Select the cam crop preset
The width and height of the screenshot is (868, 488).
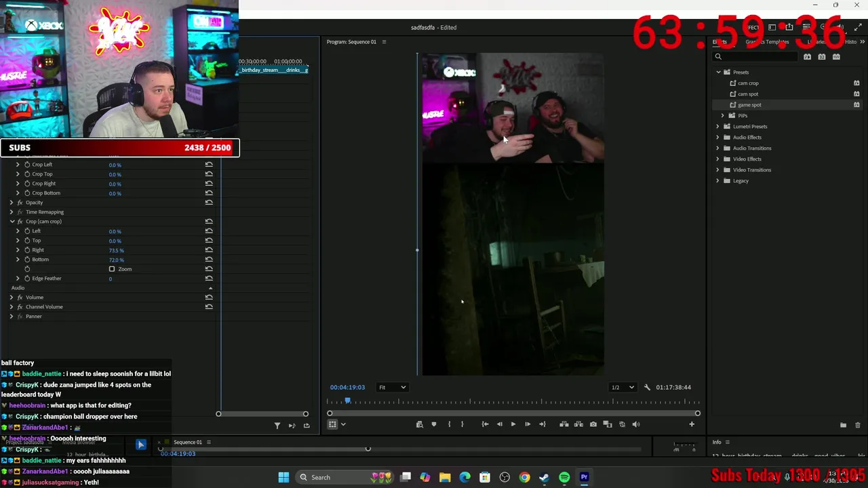pyautogui.click(x=748, y=83)
